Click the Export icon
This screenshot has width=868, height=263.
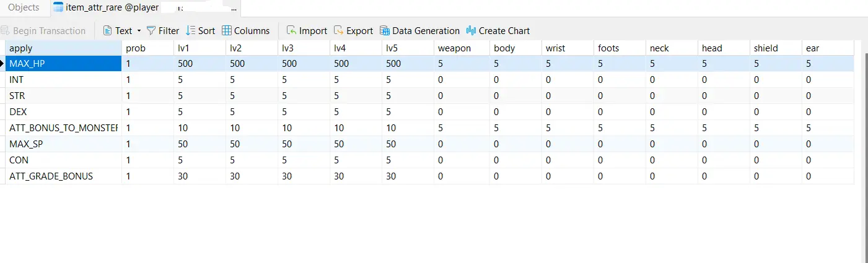click(338, 31)
